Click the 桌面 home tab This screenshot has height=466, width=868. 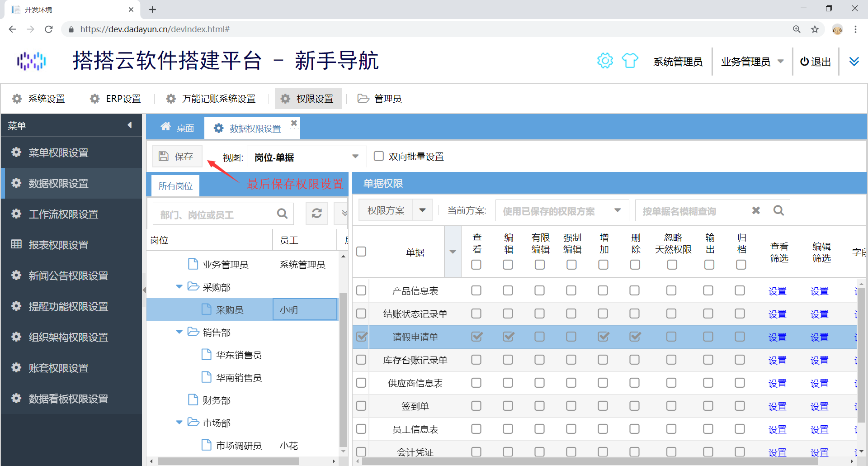[x=178, y=128]
